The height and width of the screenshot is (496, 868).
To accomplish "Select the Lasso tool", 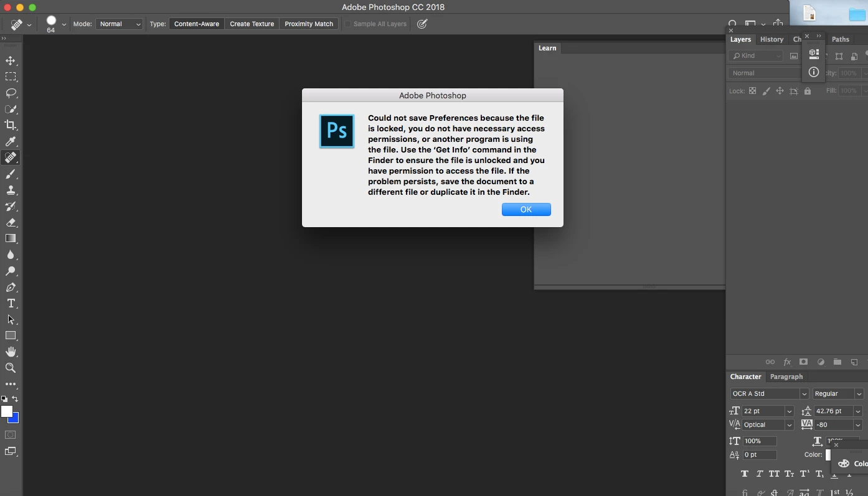I will (x=11, y=93).
